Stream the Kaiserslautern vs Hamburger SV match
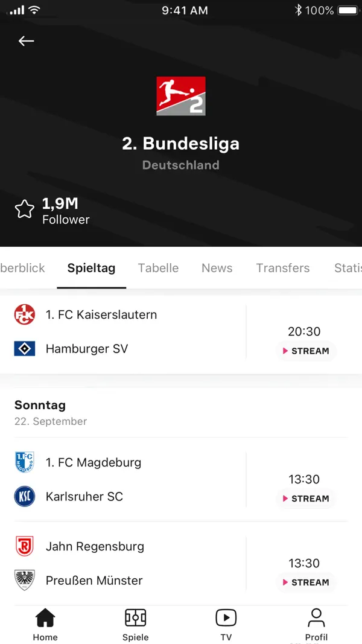The height and width of the screenshot is (644, 362). click(x=306, y=351)
